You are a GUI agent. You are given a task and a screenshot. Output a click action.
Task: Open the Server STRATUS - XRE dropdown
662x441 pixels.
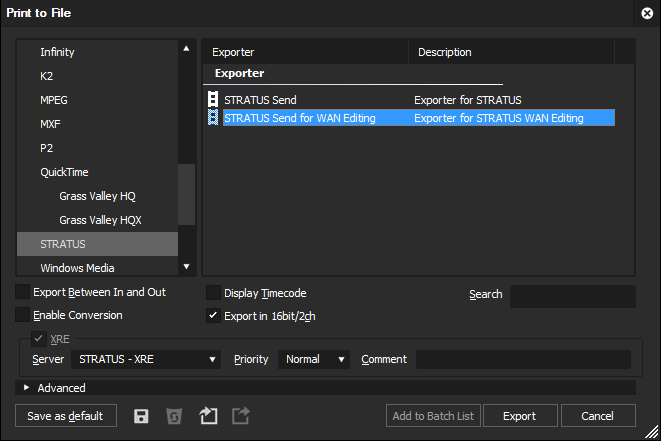pyautogui.click(x=146, y=360)
